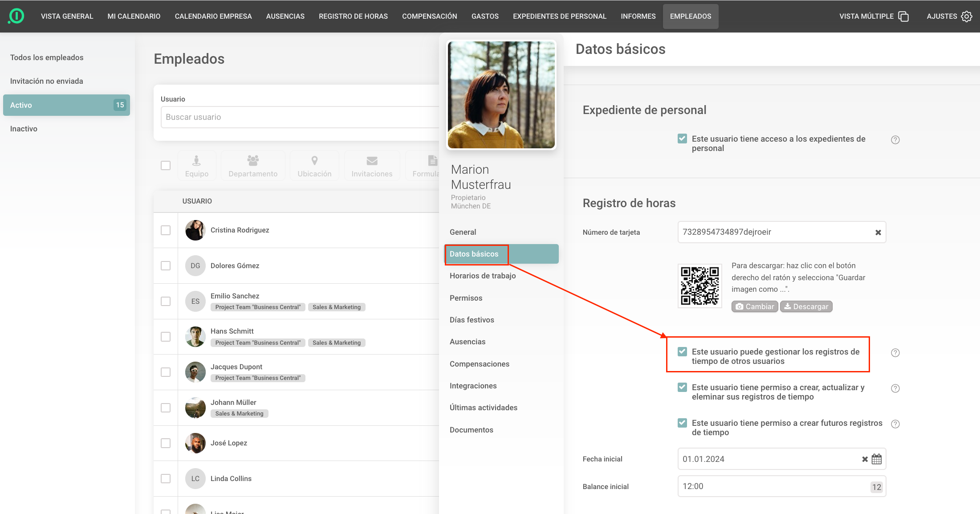The width and height of the screenshot is (980, 514).
Task: Open Integraciones in profile menu
Action: pyautogui.click(x=501, y=386)
